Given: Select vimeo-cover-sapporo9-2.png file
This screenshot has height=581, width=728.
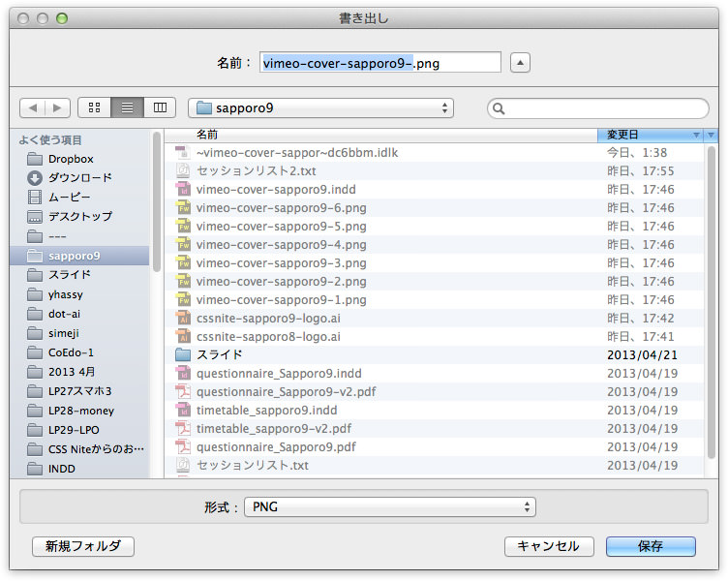Looking at the screenshot, I should (x=434, y=282).
